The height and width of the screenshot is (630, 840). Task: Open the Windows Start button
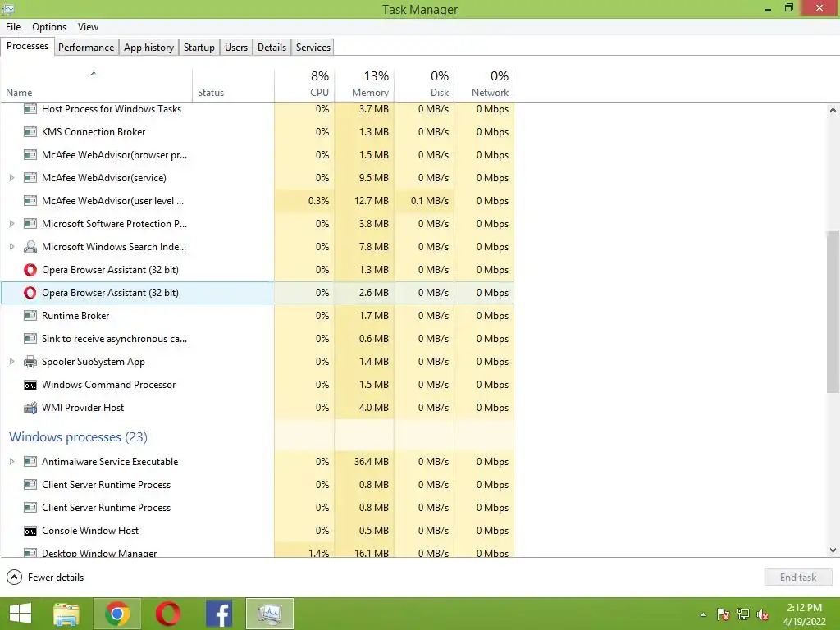[21, 614]
